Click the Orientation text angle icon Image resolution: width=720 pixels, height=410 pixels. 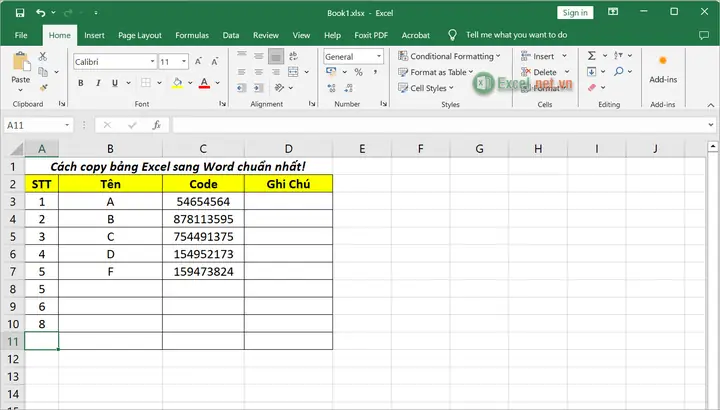coord(279,87)
